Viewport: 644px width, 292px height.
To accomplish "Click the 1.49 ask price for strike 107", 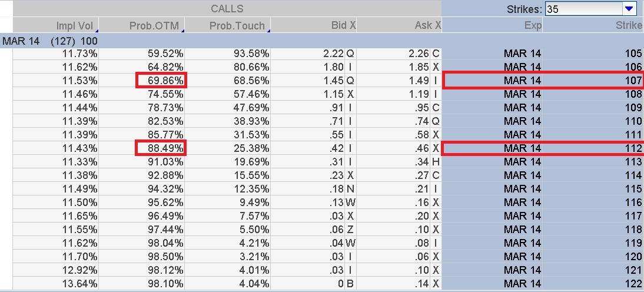I will tap(419, 81).
